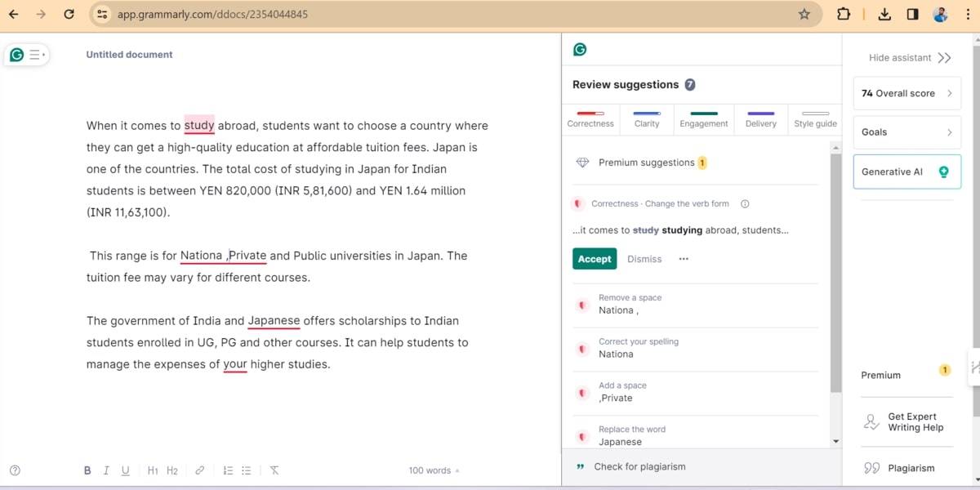Collapse the assistant with Hide assistant
980x490 pixels.
[x=906, y=57]
